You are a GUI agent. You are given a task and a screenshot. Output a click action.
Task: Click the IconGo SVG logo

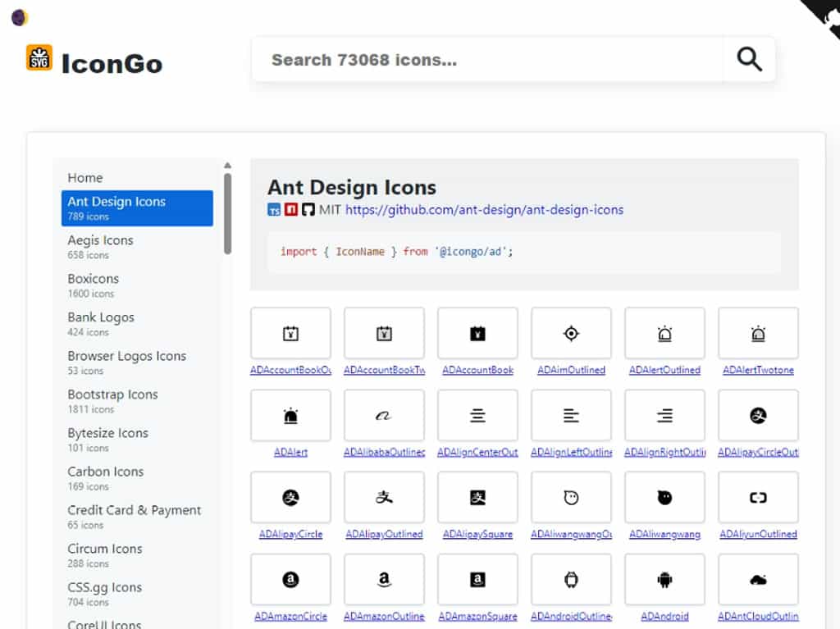39,57
